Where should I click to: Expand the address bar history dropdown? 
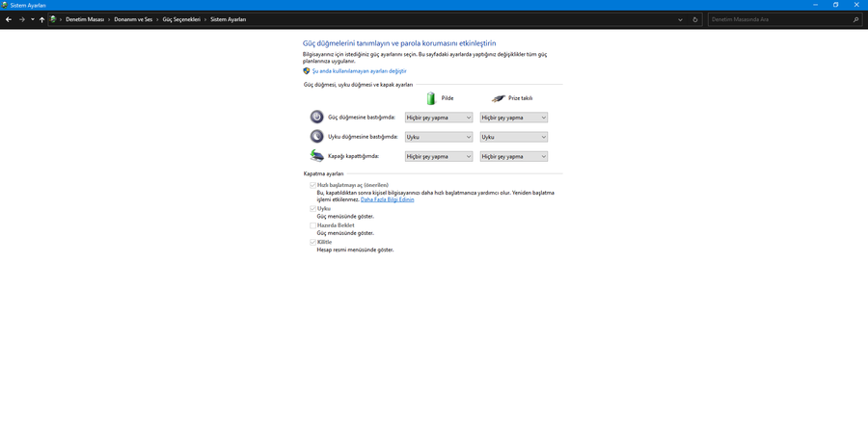click(680, 19)
